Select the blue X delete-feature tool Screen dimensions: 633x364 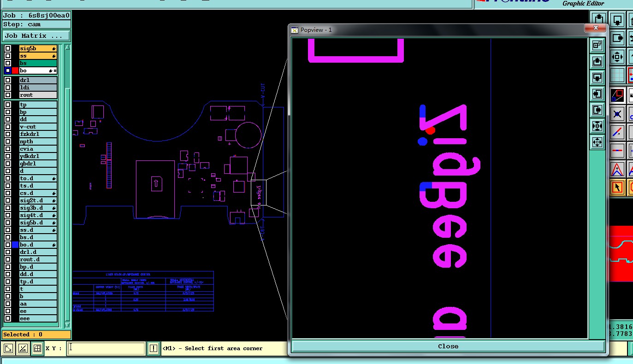618,114
